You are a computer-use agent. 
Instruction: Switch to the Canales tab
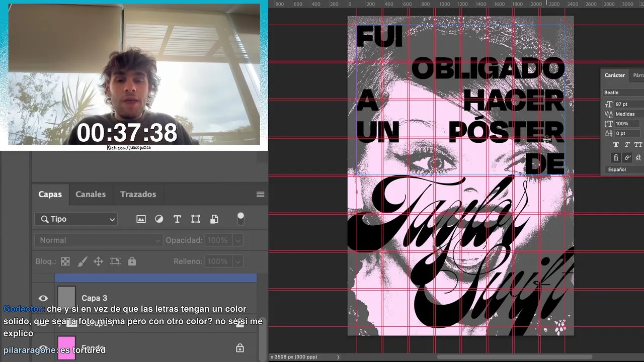tap(91, 194)
